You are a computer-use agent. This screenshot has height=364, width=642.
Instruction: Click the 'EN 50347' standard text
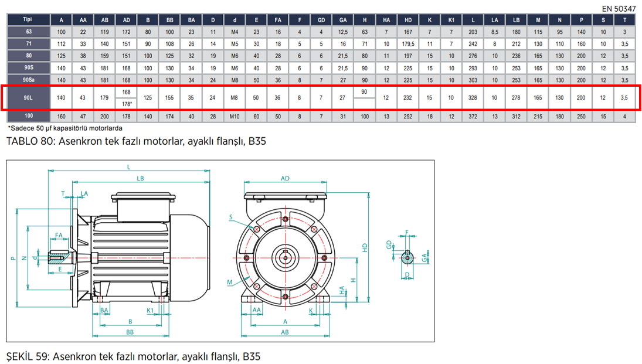pyautogui.click(x=619, y=9)
